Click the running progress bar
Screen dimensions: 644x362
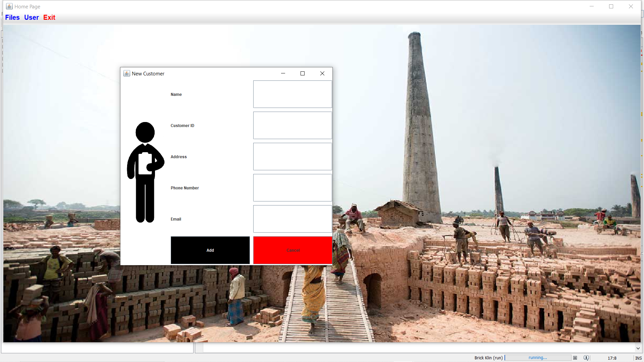[538, 358]
